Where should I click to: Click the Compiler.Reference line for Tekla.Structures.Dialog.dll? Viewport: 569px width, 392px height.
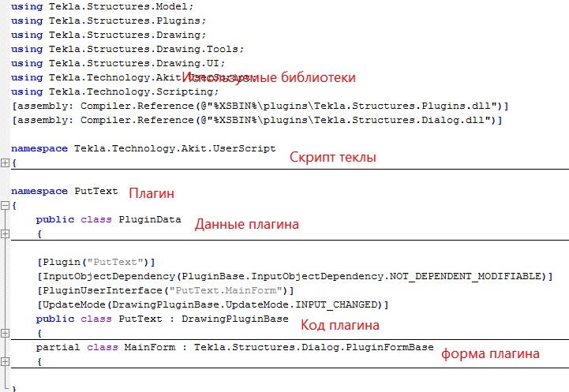click(x=257, y=120)
